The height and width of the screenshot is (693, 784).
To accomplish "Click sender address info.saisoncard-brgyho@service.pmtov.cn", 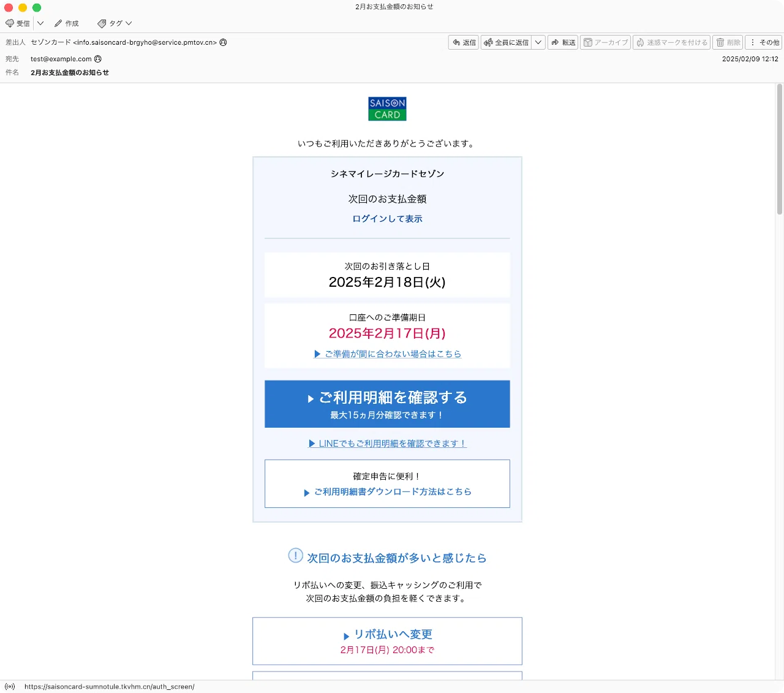I will click(x=145, y=42).
